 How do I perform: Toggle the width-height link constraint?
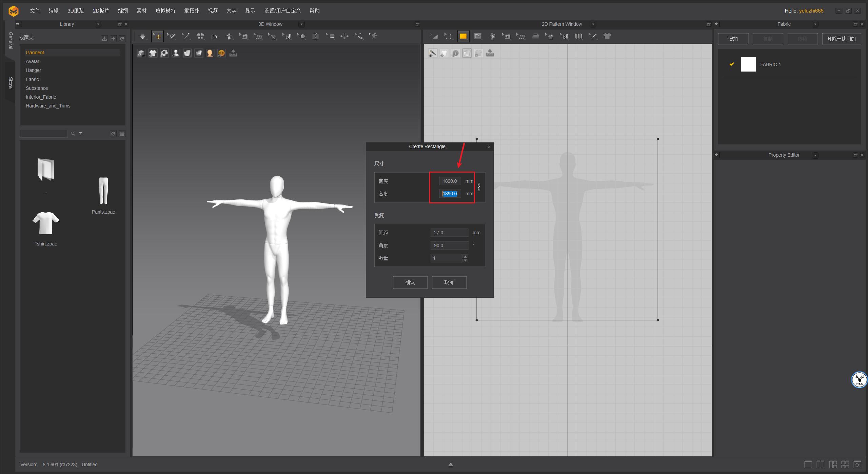click(x=479, y=187)
